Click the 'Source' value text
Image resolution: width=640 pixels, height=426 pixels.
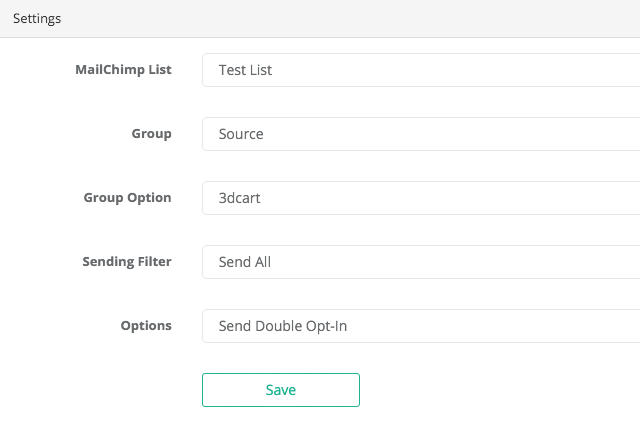(x=241, y=134)
